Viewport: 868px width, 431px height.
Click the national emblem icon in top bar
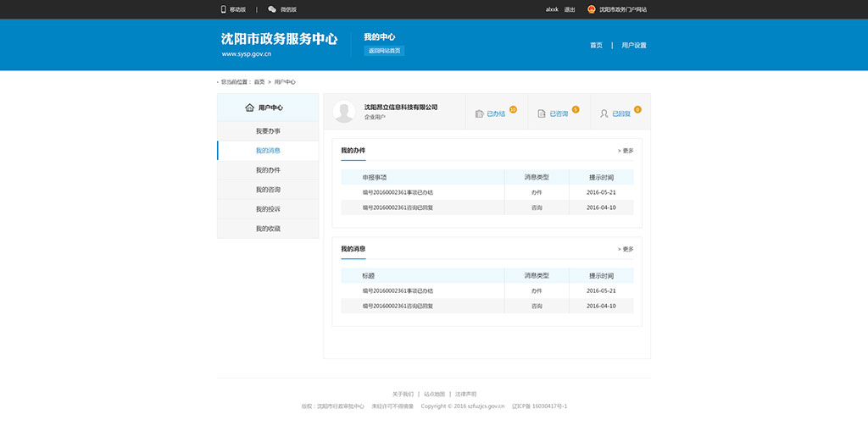(592, 9)
